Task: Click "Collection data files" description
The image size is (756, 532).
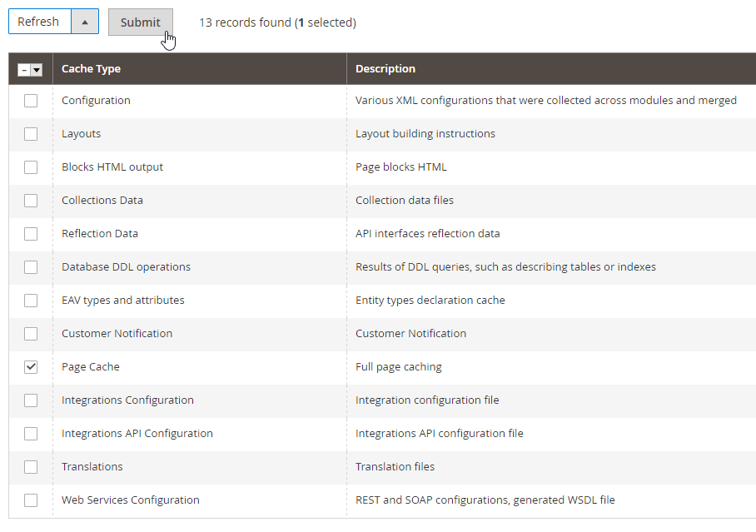Action: pos(405,200)
